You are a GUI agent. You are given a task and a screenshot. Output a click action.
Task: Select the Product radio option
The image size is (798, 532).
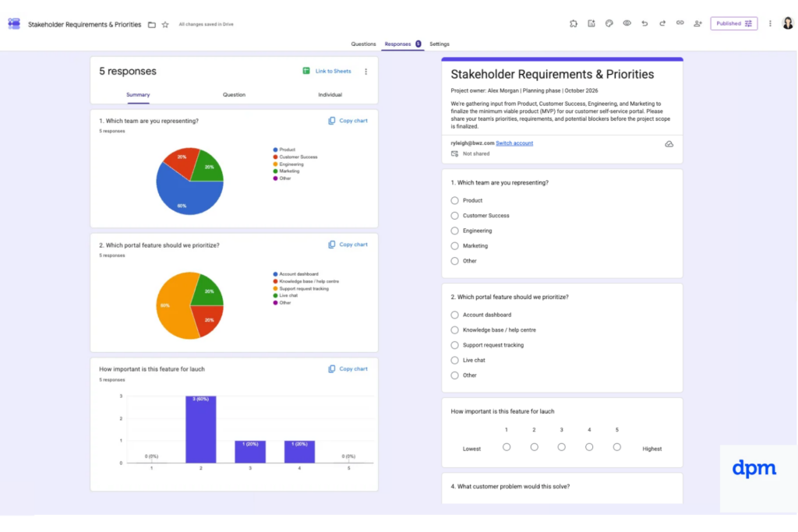(x=454, y=200)
